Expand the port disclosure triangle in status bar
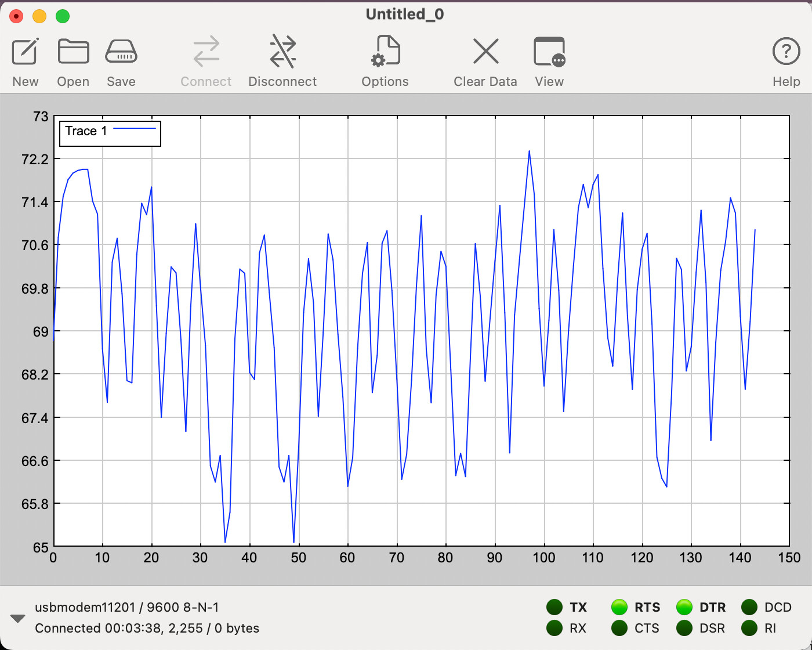This screenshot has height=650, width=812. click(x=18, y=619)
